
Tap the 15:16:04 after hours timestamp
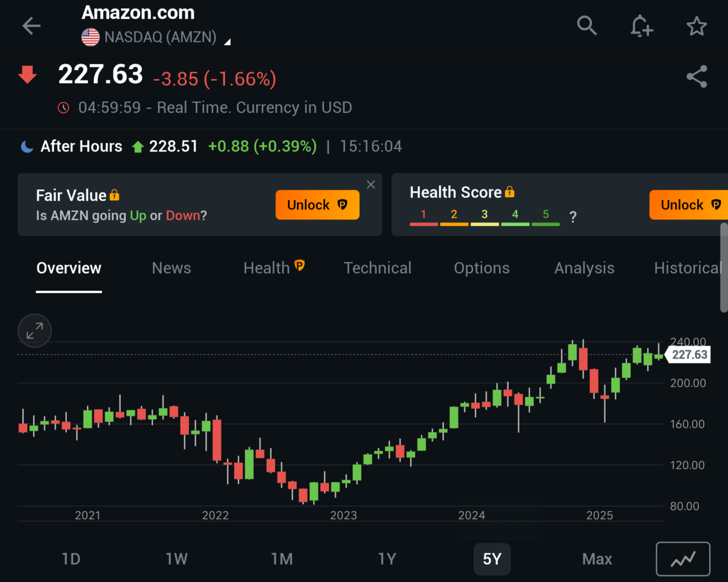[371, 146]
